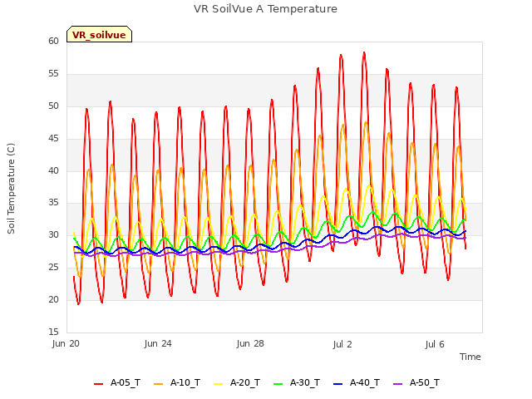Click the Jun 20 x-axis tick label

tap(66, 343)
